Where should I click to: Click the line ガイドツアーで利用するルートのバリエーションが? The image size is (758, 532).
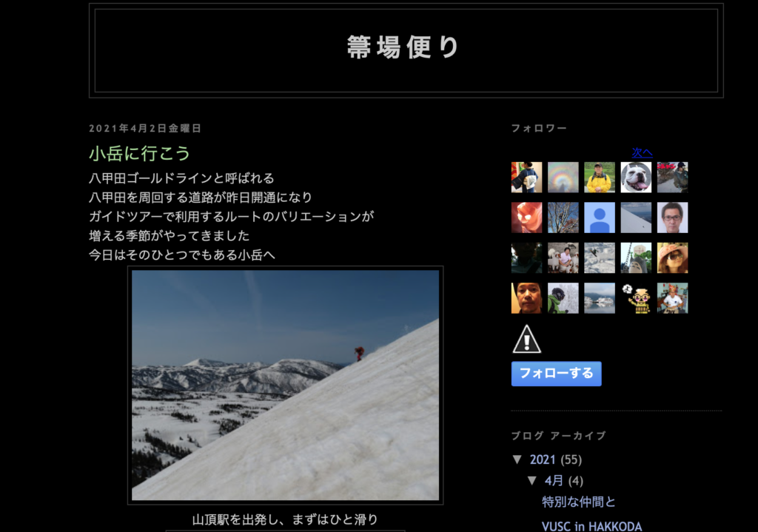pyautogui.click(x=232, y=217)
